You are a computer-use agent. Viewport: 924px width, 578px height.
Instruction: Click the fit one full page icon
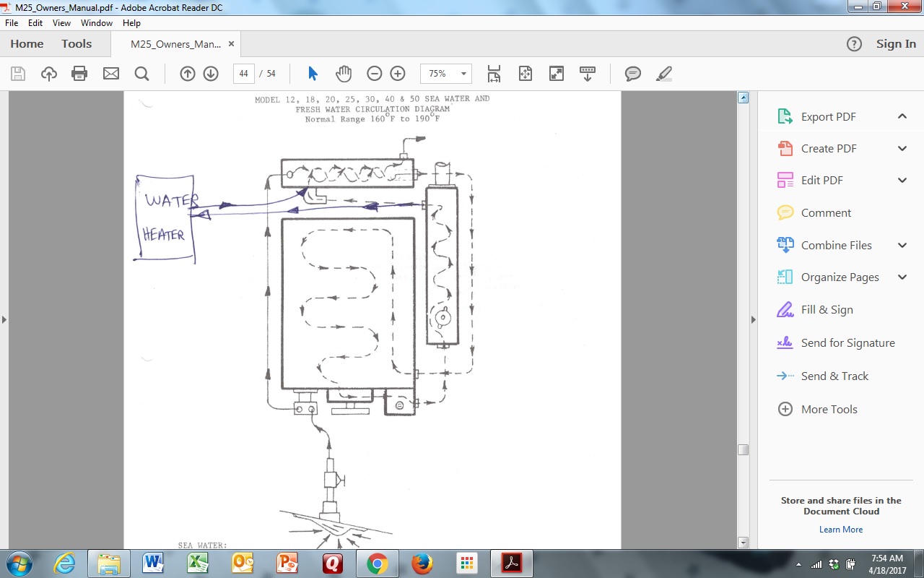pyautogui.click(x=525, y=73)
